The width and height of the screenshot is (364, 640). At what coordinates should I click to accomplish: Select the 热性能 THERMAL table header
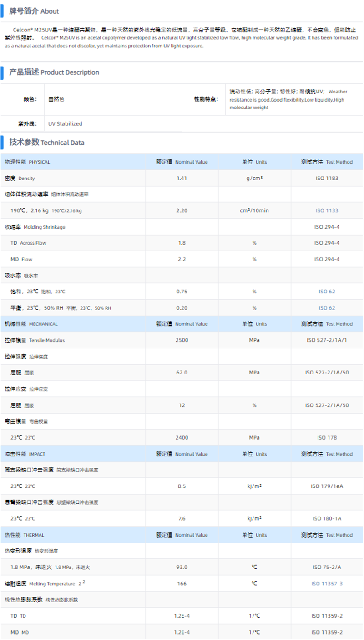[x=25, y=535]
